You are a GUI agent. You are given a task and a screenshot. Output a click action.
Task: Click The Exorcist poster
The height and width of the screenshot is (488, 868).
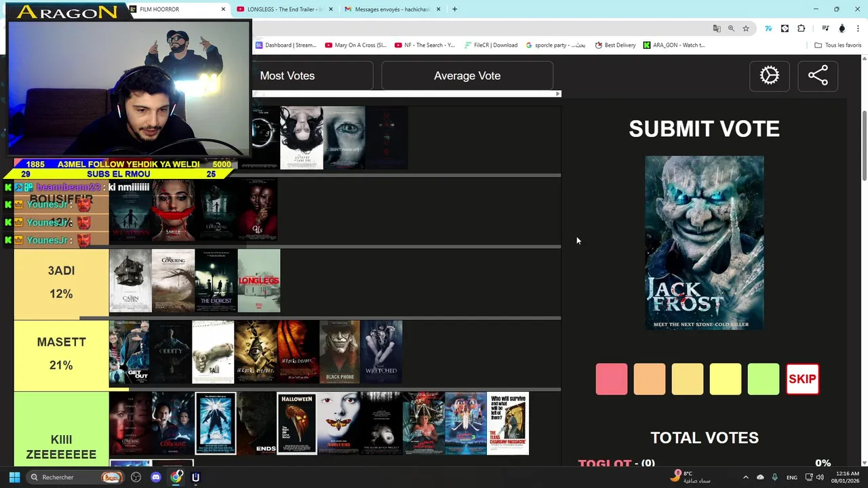[x=216, y=281]
